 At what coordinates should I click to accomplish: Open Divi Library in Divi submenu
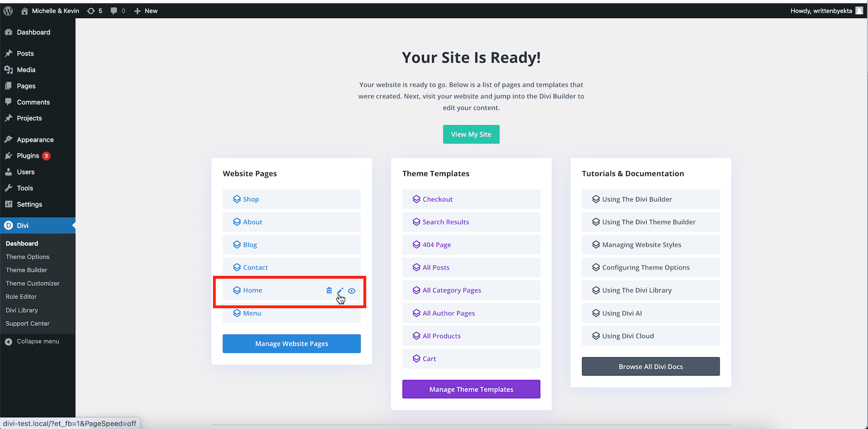pyautogui.click(x=22, y=310)
